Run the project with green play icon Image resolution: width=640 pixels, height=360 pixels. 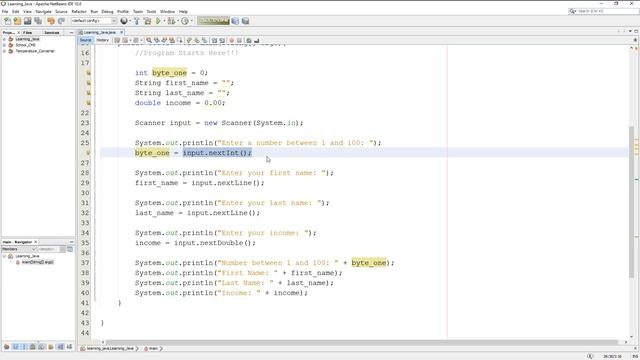coord(158,21)
